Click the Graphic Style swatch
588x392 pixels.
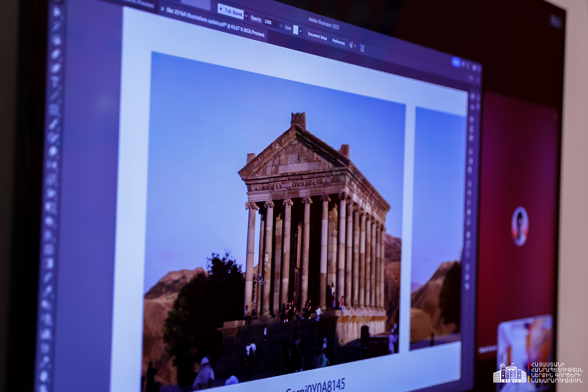point(296,30)
